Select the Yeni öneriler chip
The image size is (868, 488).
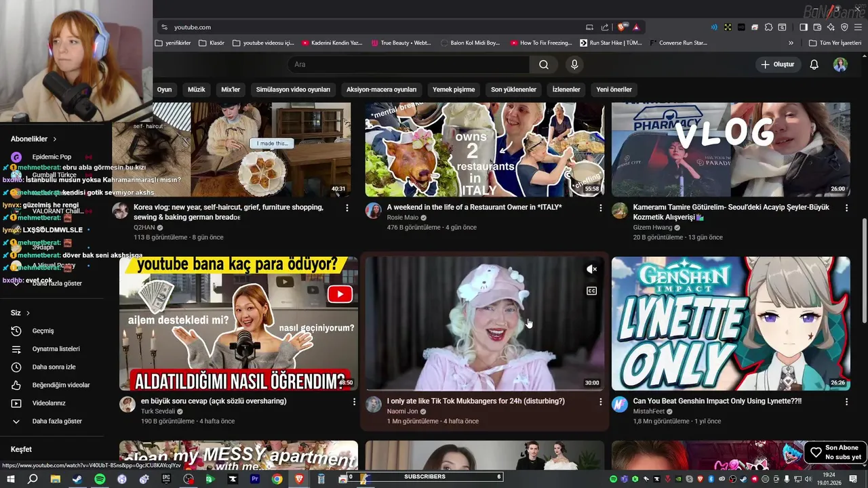[x=614, y=89]
